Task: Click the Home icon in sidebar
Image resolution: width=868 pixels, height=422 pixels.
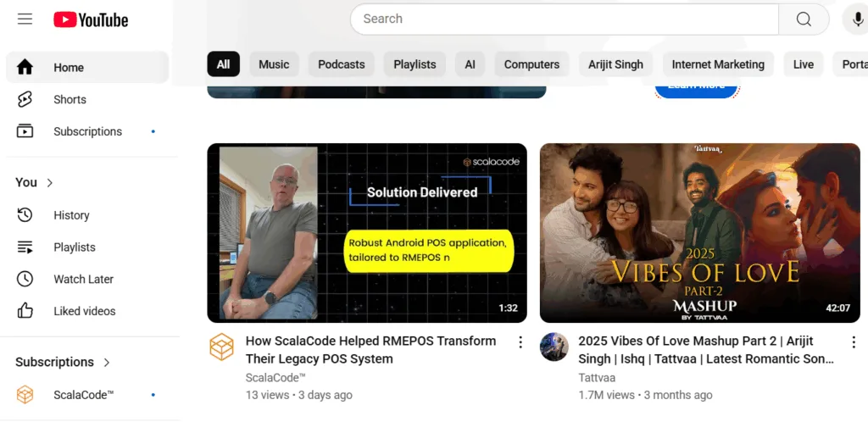Action: click(x=25, y=68)
